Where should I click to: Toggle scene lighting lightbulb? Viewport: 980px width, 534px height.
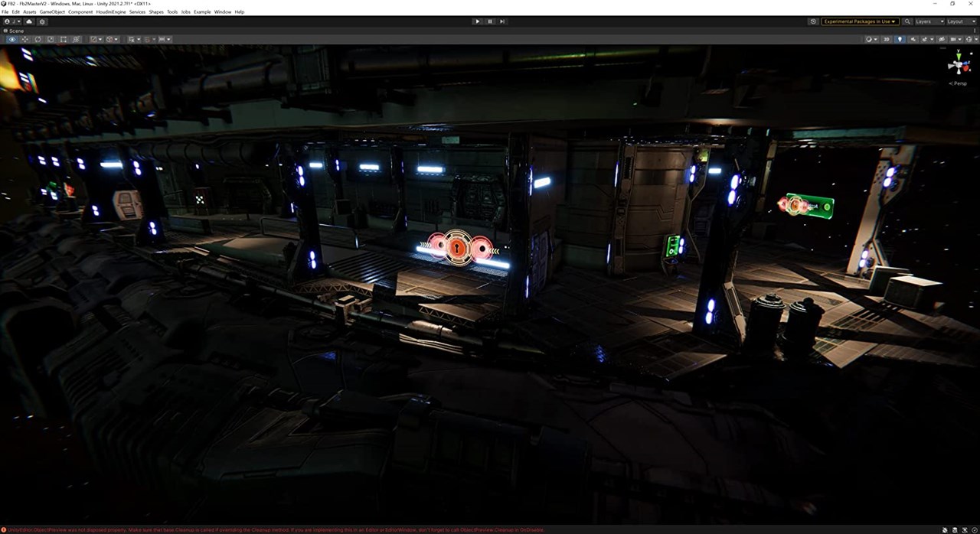coord(900,39)
